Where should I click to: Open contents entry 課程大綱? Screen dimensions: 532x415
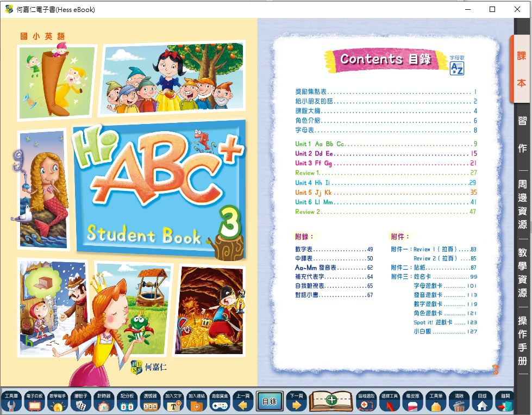coord(386,111)
